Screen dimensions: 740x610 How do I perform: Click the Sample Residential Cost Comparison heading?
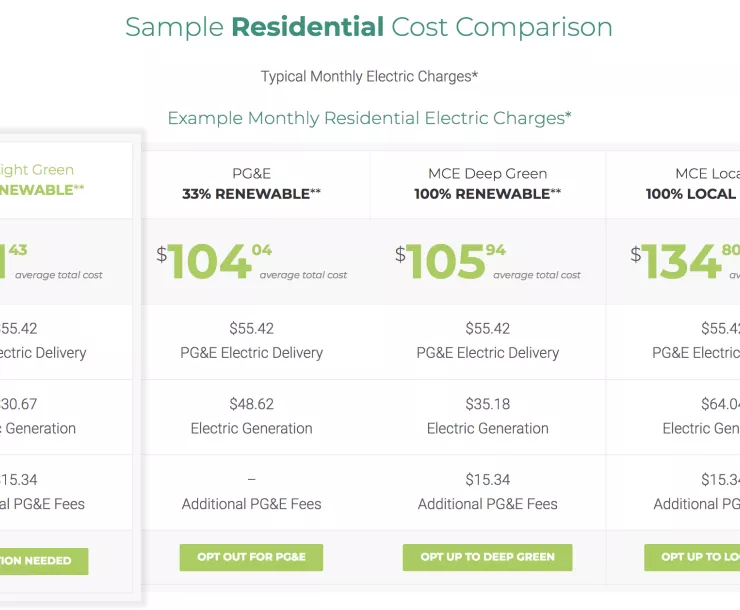tap(369, 27)
